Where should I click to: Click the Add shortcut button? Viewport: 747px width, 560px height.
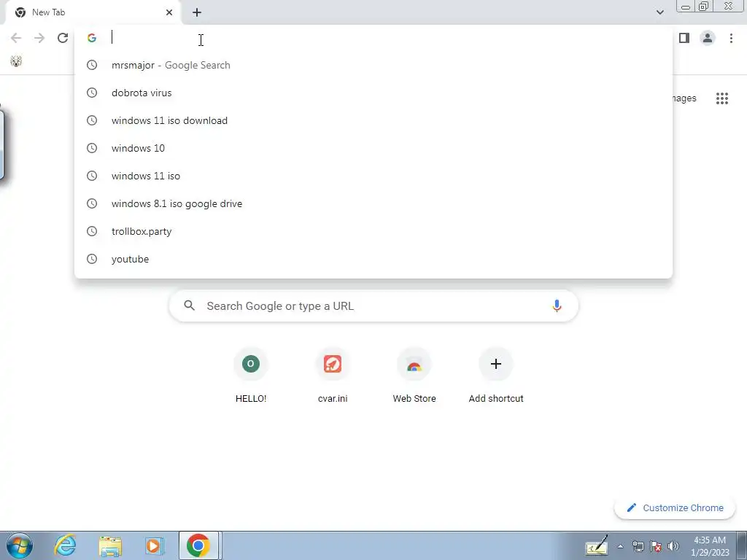tap(496, 376)
